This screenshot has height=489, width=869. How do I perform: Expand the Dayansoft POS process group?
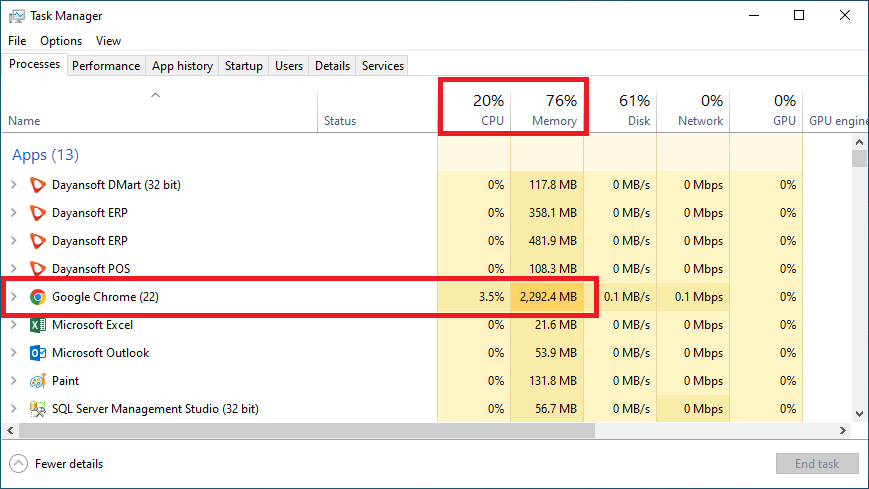click(14, 269)
